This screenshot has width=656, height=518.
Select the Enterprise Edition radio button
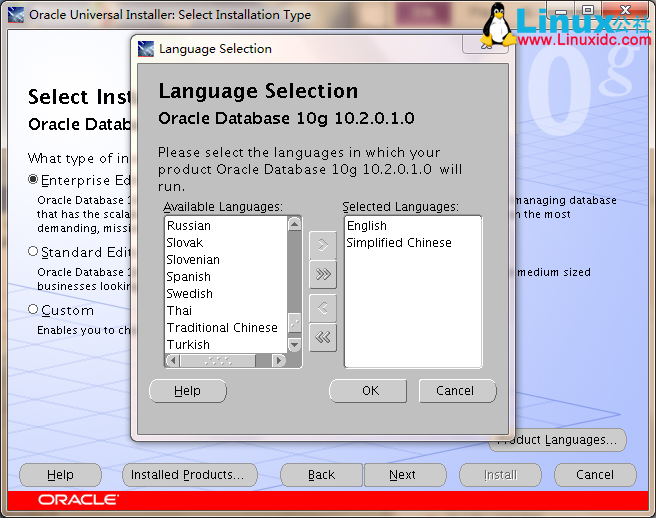[x=33, y=180]
